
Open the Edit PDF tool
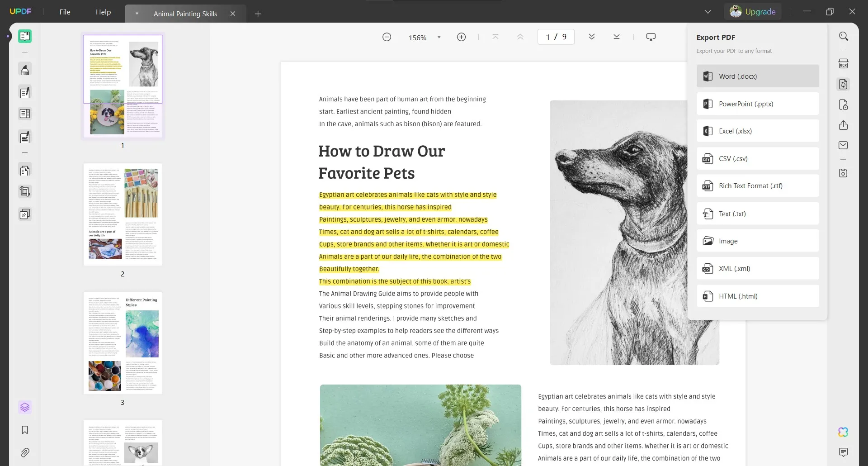coord(25,92)
